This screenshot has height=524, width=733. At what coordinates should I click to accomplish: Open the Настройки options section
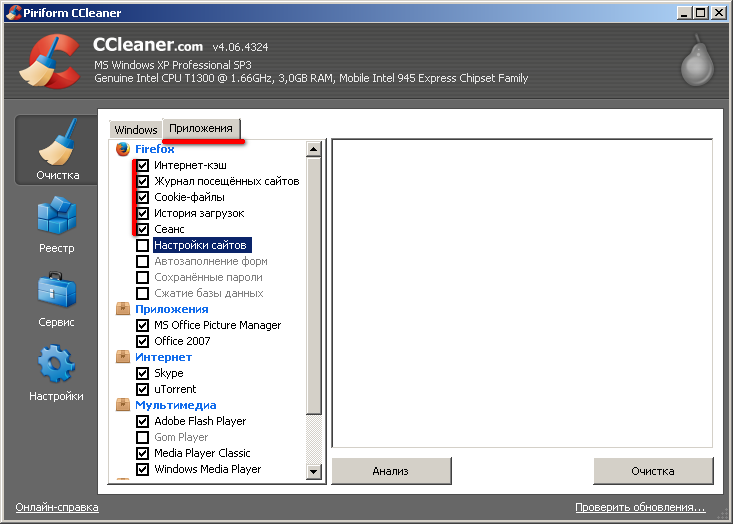click(57, 373)
